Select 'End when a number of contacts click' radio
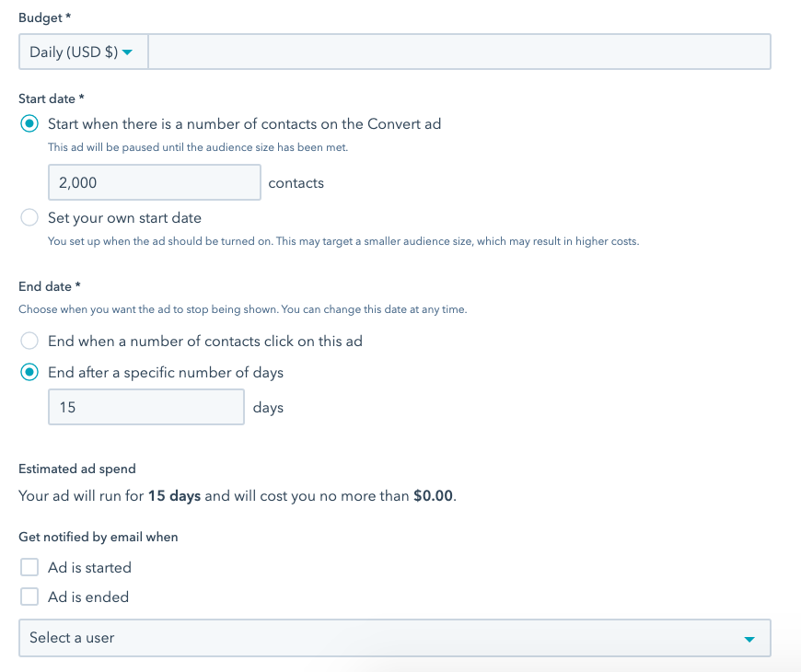This screenshot has width=801, height=672. click(30, 342)
